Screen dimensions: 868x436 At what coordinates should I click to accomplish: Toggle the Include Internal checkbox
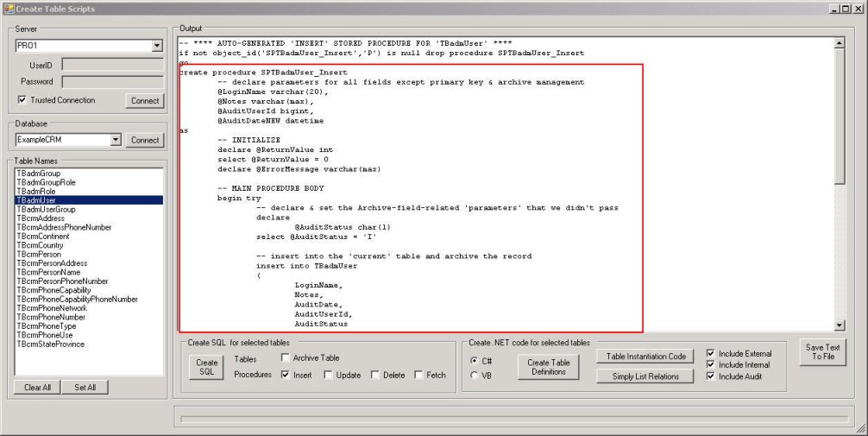click(711, 364)
